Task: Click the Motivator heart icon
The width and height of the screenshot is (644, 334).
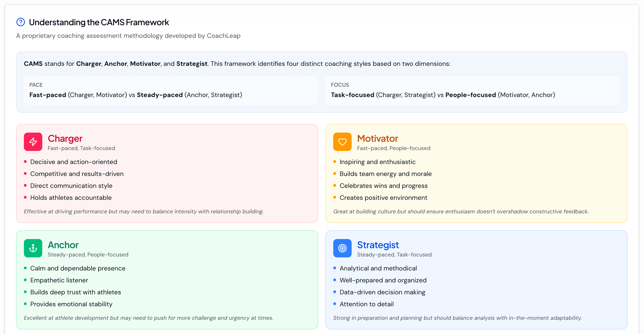Action: pos(342,142)
